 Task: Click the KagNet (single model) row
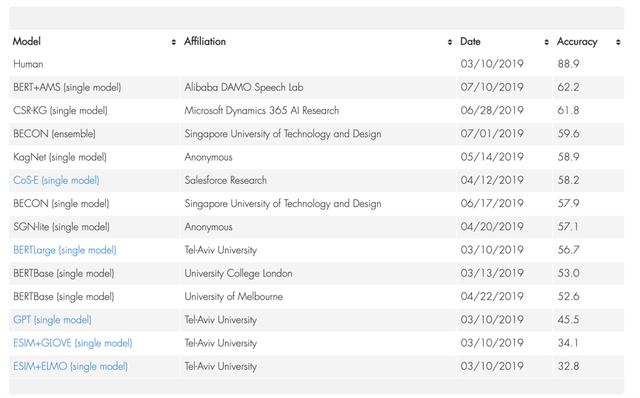(x=316, y=157)
